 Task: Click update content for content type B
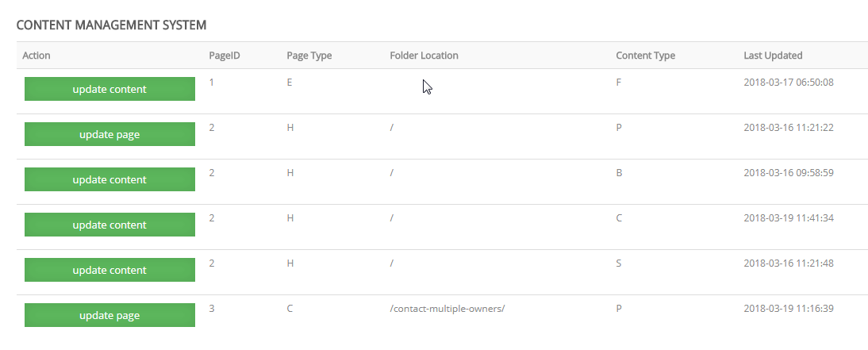(x=109, y=180)
